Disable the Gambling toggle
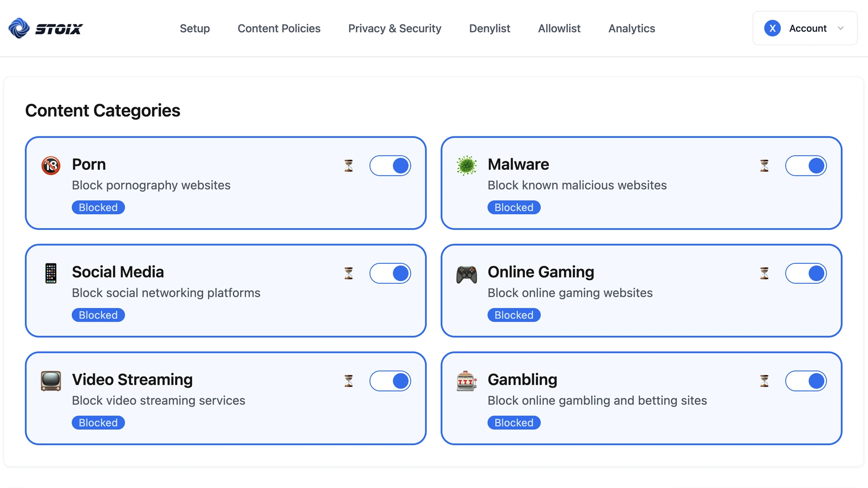868x488 pixels. (806, 380)
